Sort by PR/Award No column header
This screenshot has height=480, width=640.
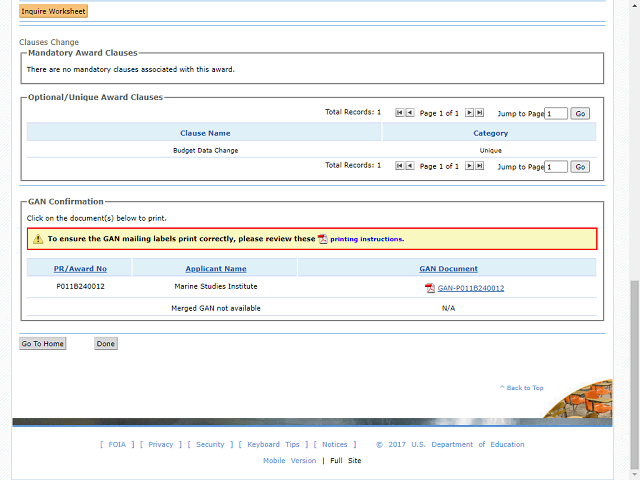[80, 268]
